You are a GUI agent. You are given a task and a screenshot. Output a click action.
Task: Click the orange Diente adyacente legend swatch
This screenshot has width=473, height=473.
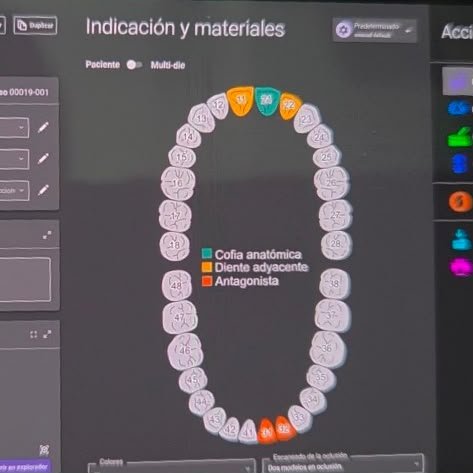pyautogui.click(x=207, y=267)
